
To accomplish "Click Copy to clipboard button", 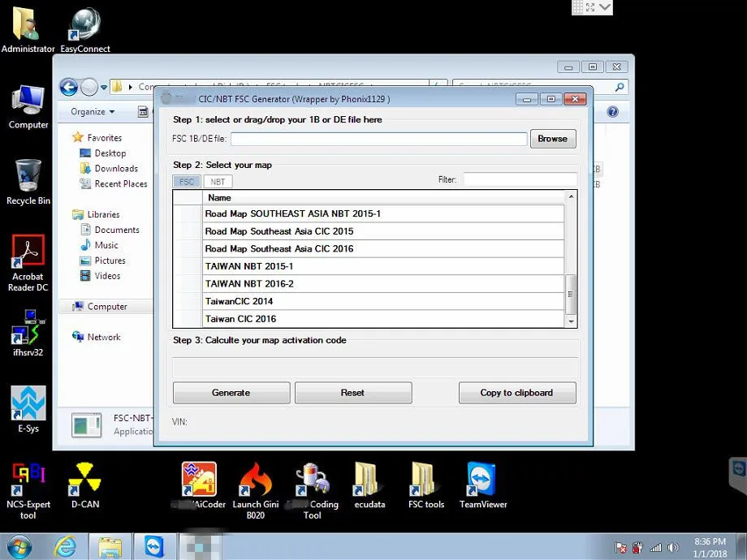I will (x=517, y=393).
